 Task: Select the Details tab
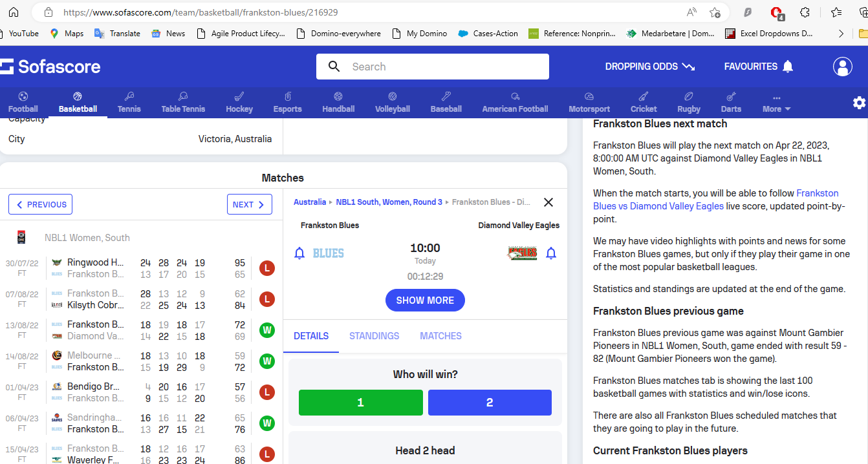tap(311, 336)
